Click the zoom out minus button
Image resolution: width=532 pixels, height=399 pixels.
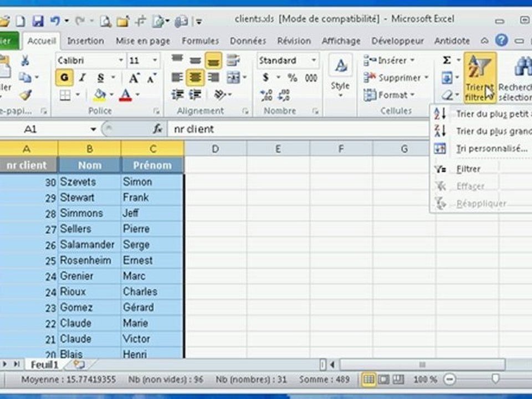pos(450,379)
